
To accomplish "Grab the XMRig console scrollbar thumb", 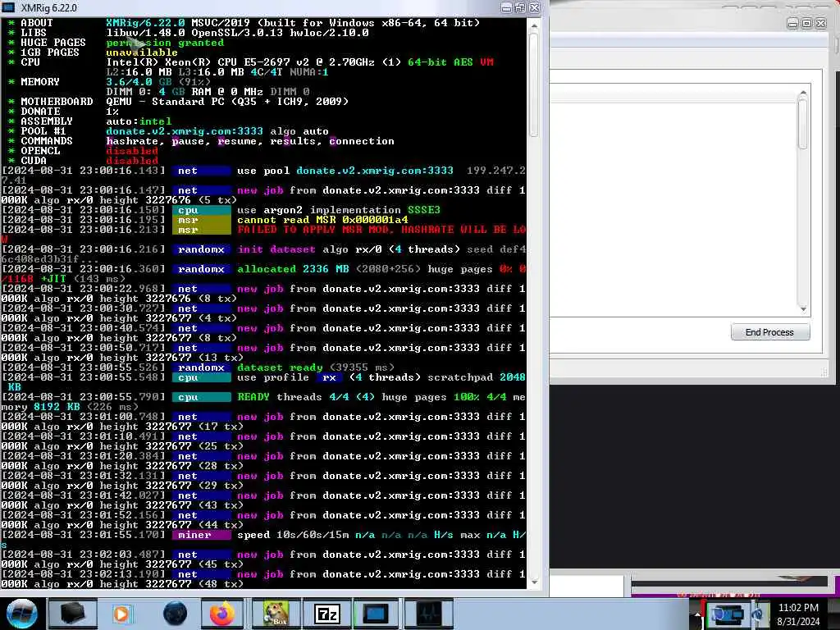I will (x=533, y=85).
